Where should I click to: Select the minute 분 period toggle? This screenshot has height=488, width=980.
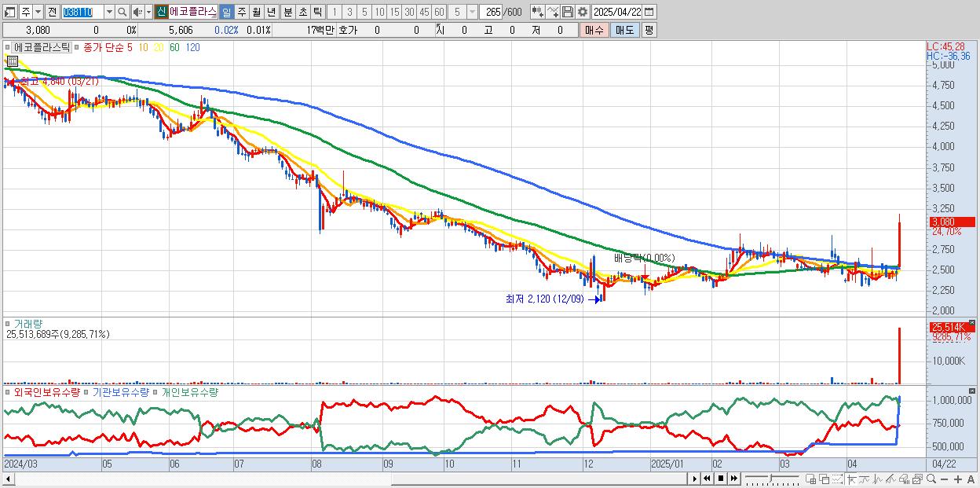287,12
